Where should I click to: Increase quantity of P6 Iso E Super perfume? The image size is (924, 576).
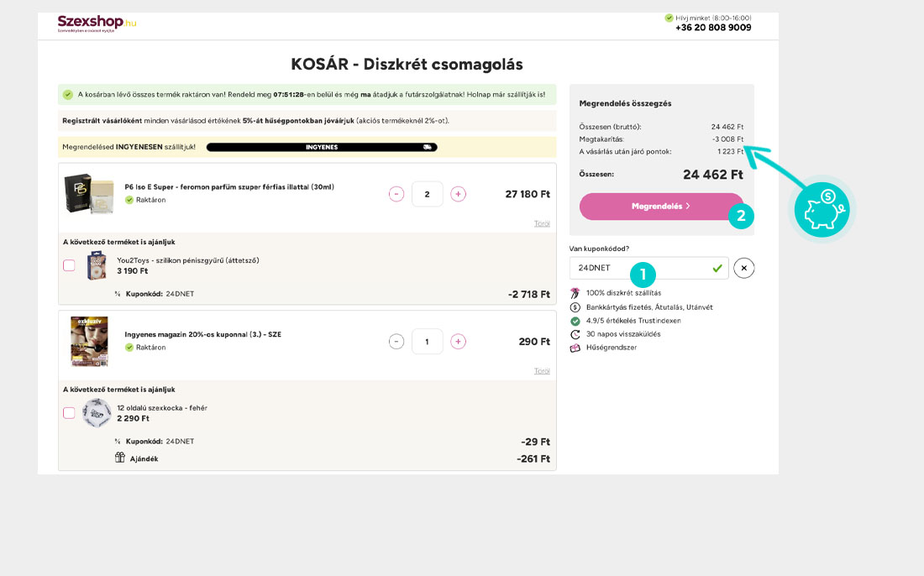coord(458,194)
